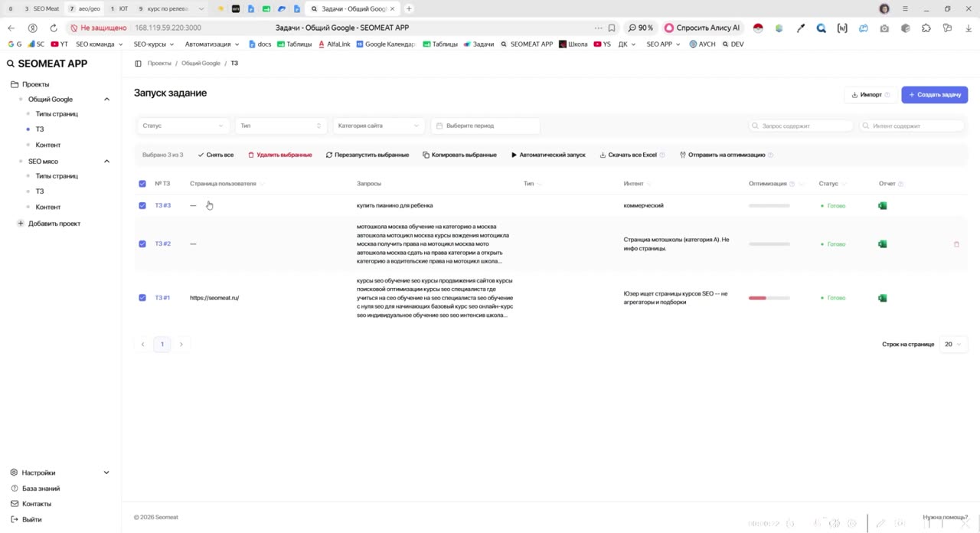The width and height of the screenshot is (980, 533).
Task: Click the info icon in Отчет column header
Action: 900,184
